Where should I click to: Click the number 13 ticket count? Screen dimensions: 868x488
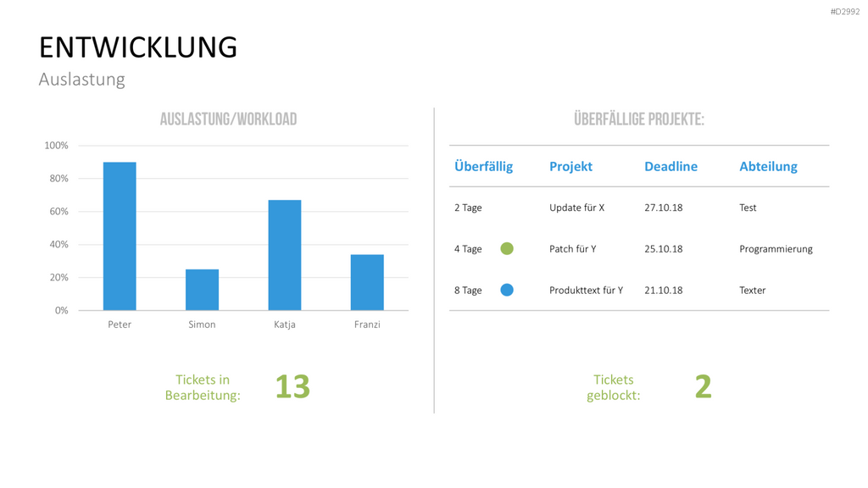pyautogui.click(x=292, y=386)
